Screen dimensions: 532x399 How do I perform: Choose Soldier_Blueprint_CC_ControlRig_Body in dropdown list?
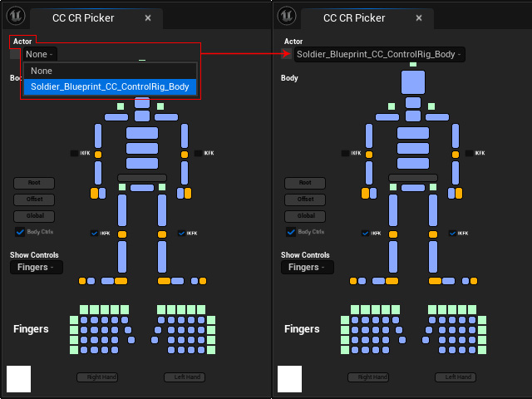[110, 86]
